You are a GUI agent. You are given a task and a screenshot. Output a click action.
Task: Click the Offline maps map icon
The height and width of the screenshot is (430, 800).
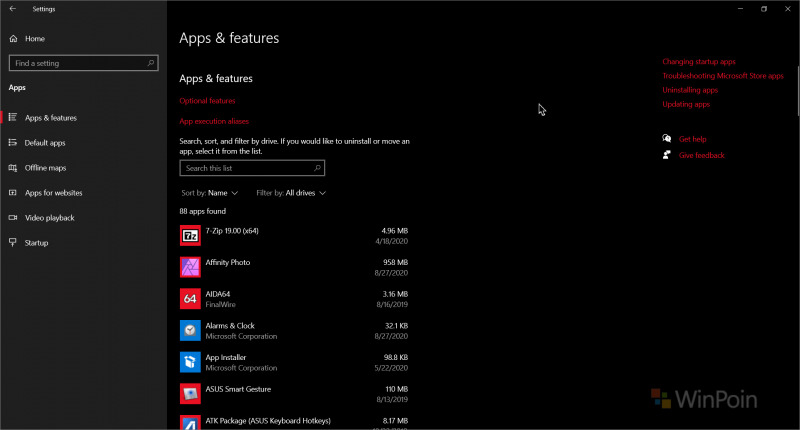coord(13,167)
